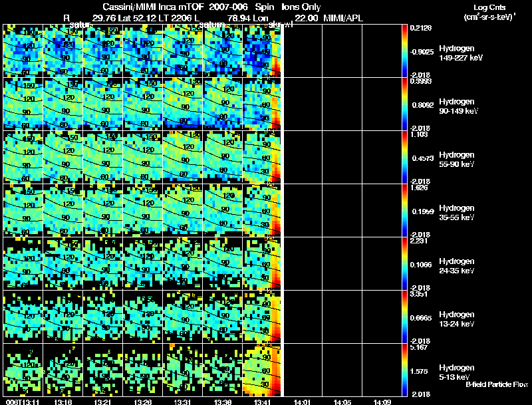Open the 13:31 image in the 35-55 keV row
Image resolution: width=532 pixels, height=405 pixels.
(x=183, y=211)
